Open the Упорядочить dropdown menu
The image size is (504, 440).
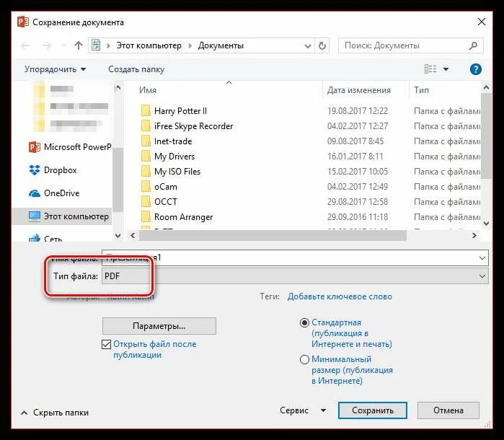[56, 69]
